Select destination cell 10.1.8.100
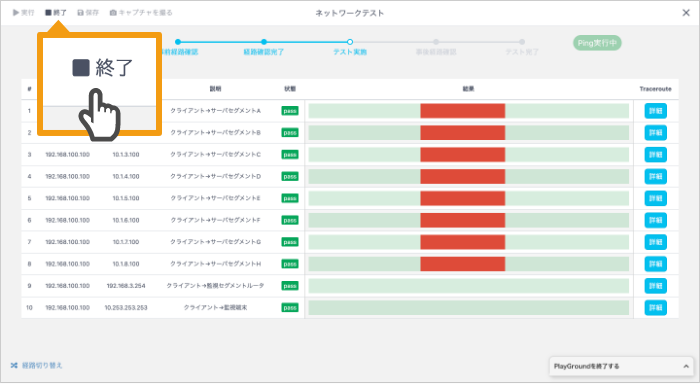This screenshot has height=384, width=700. (126, 264)
